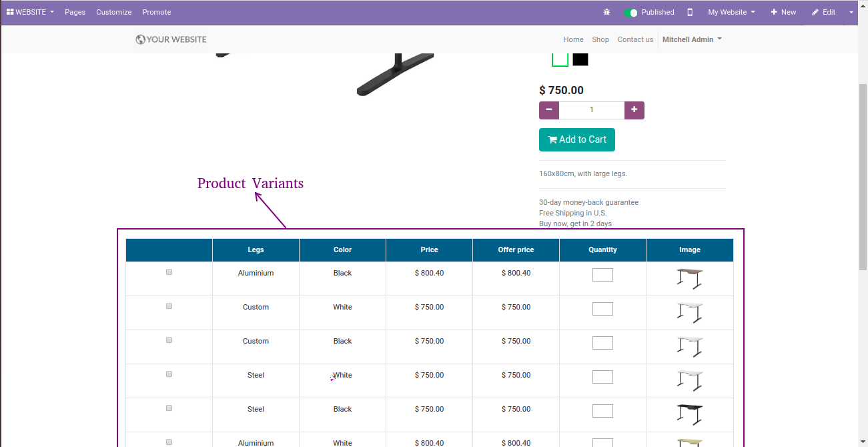This screenshot has width=868, height=447.
Task: Click the Color column header
Action: (x=343, y=250)
